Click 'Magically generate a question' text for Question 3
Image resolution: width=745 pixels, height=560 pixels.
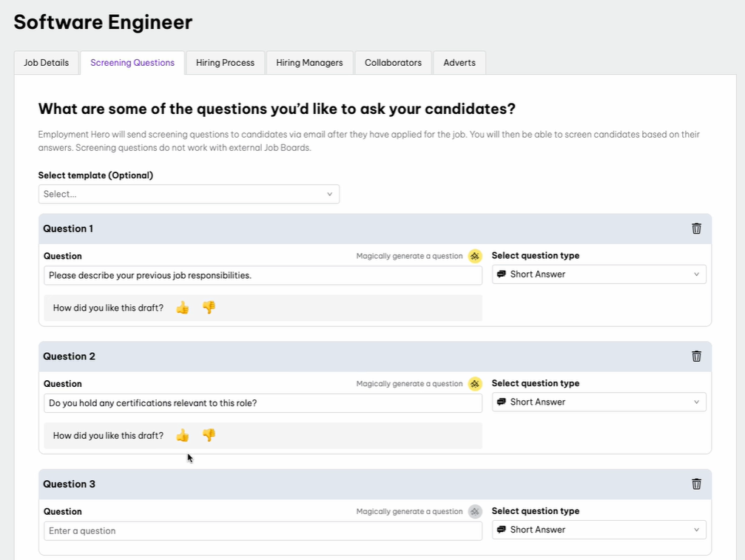pos(410,512)
